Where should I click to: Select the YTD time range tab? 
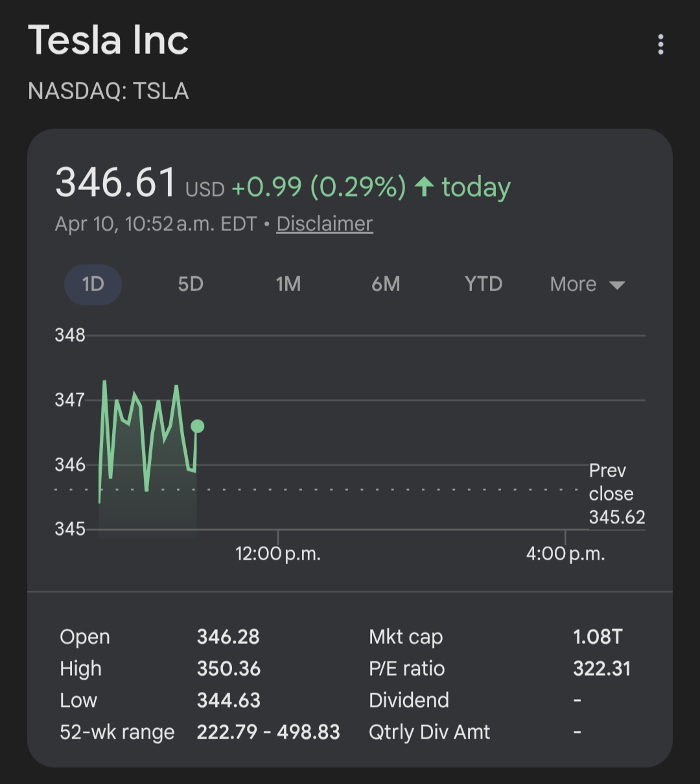[x=484, y=284]
